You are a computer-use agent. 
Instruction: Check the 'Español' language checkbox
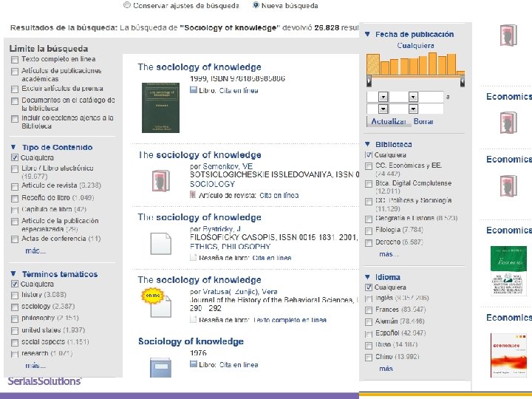pyautogui.click(x=369, y=334)
